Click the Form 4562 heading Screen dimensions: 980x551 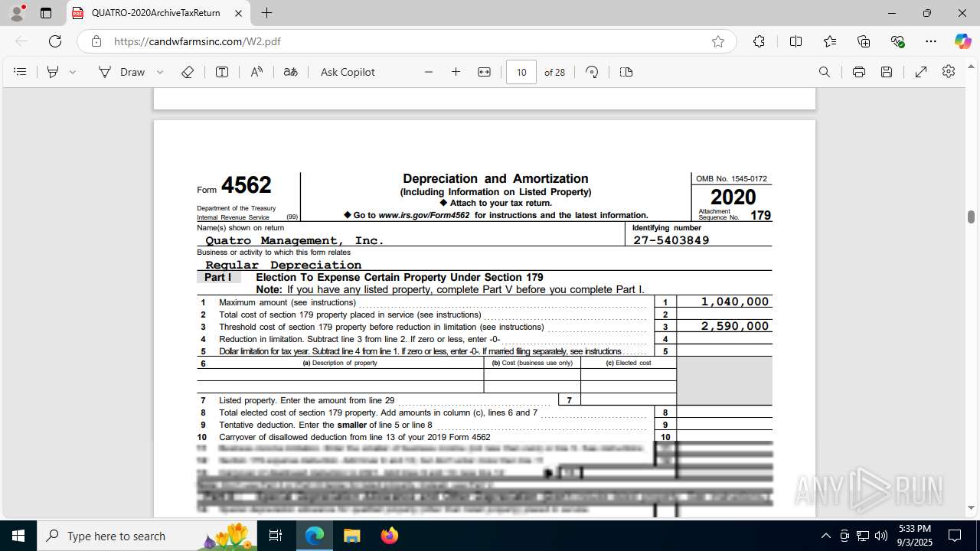point(234,185)
